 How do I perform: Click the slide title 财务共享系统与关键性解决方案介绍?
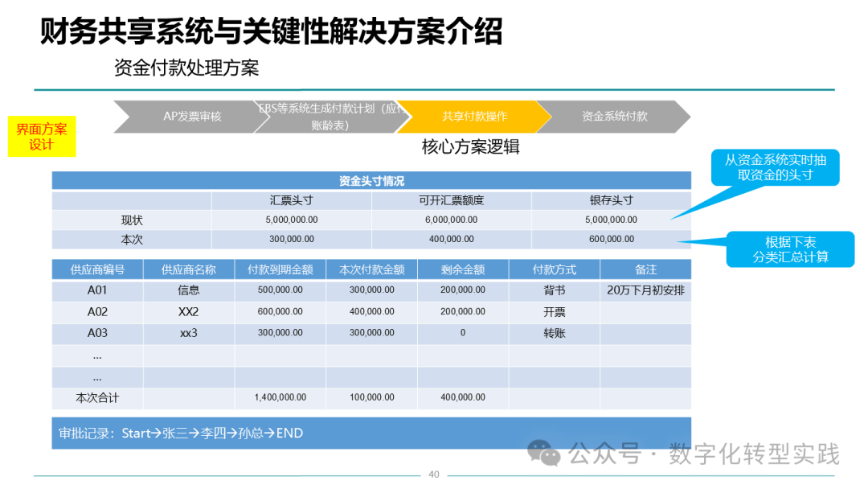point(272,31)
